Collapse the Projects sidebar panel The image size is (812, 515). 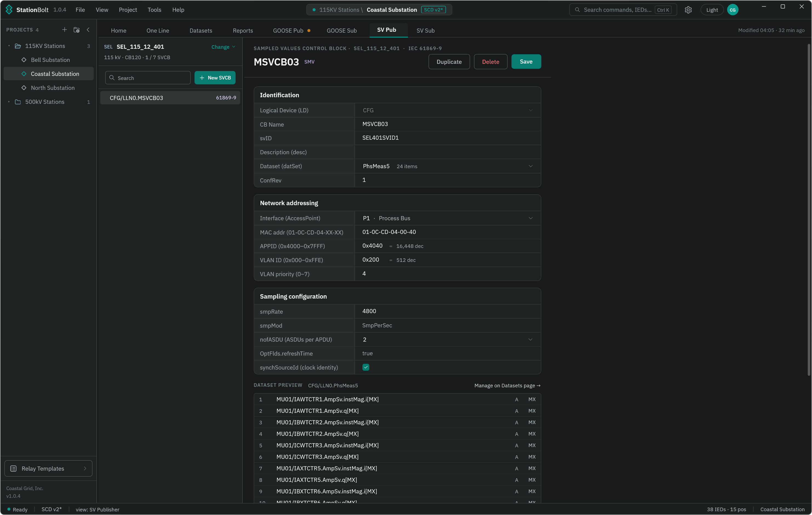(88, 30)
